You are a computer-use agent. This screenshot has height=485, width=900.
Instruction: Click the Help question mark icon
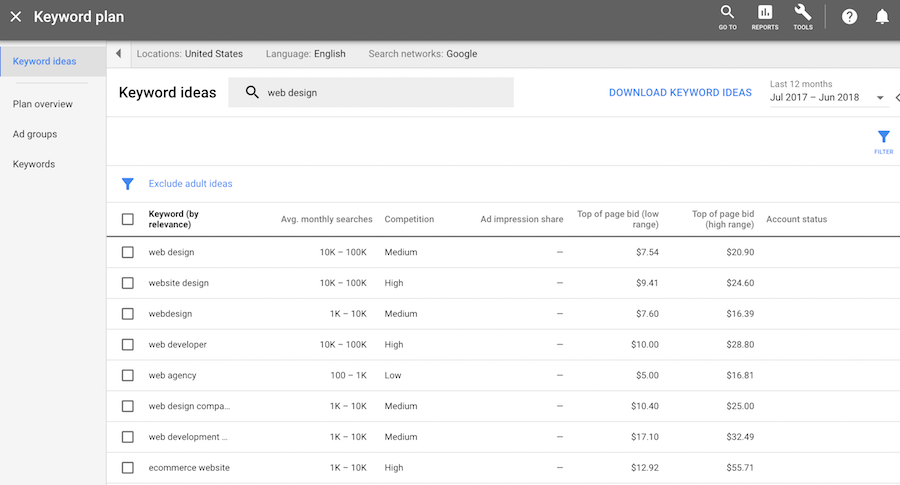pyautogui.click(x=849, y=17)
